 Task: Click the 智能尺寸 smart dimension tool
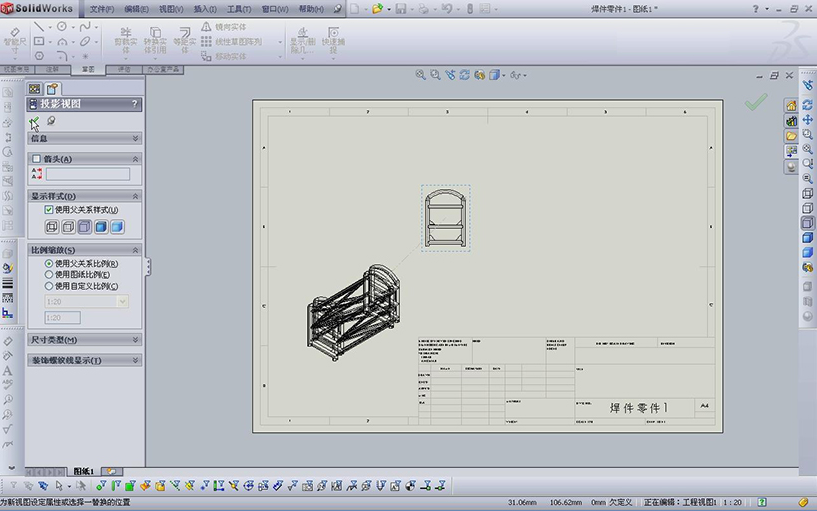point(15,41)
